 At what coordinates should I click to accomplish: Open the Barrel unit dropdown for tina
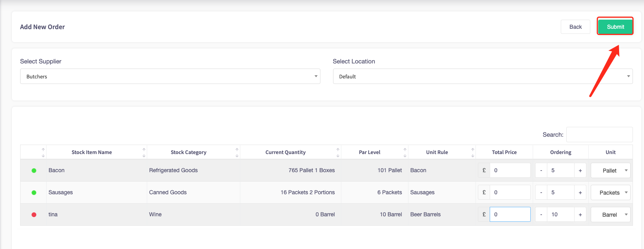[x=610, y=215]
